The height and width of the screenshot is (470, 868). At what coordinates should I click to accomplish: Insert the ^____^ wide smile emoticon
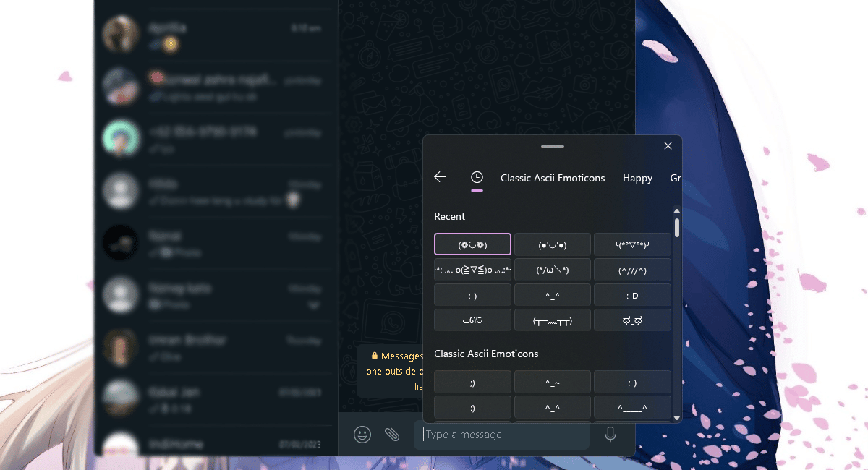[x=632, y=407]
